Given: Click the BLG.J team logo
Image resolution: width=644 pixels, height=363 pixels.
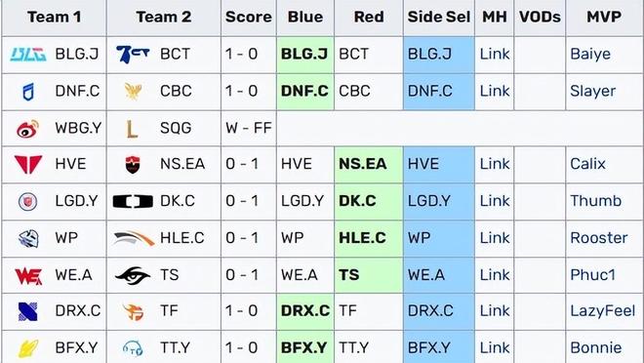Looking at the screenshot, I should tap(28, 55).
